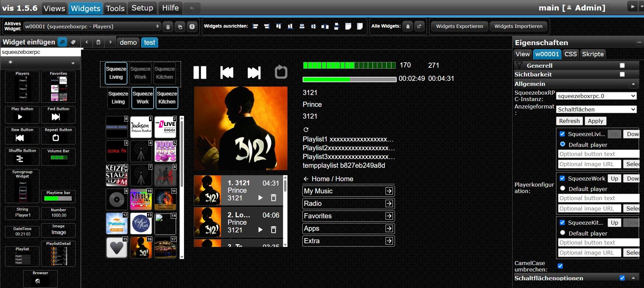Viewport: 644px width, 288px height.
Task: Open the widget set filter dropdown (*)
Action: 40,63
